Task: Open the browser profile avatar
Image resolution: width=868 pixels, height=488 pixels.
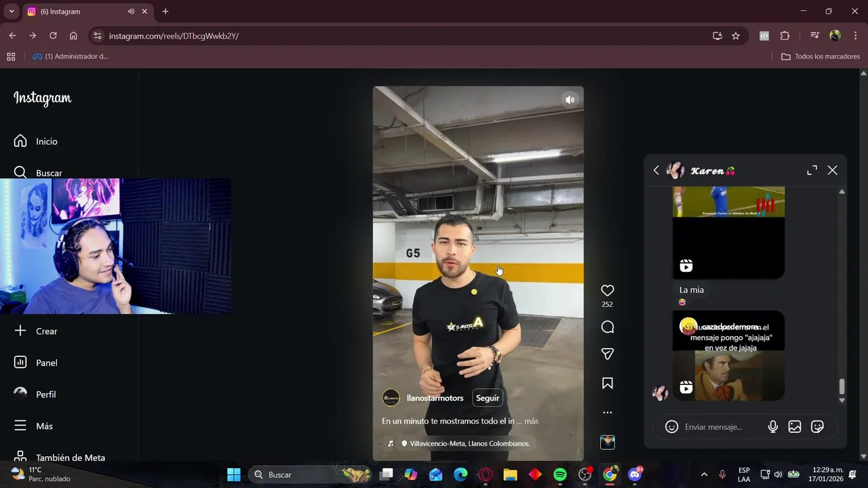Action: click(x=835, y=36)
